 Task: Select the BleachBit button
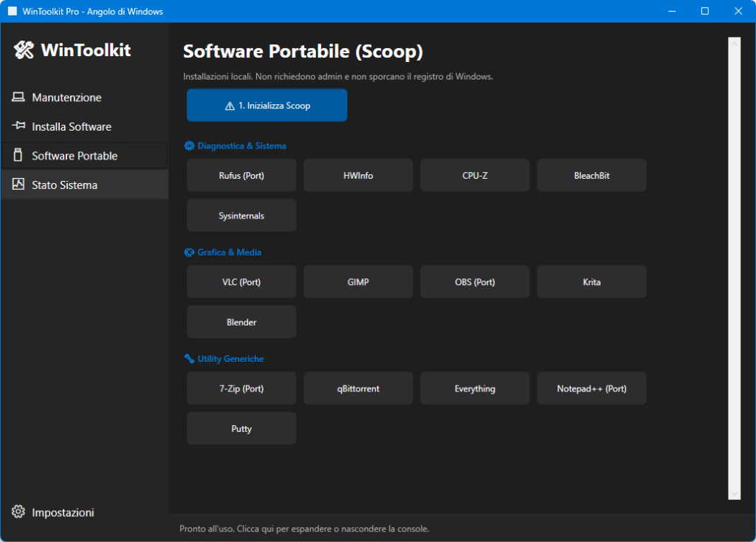(591, 176)
